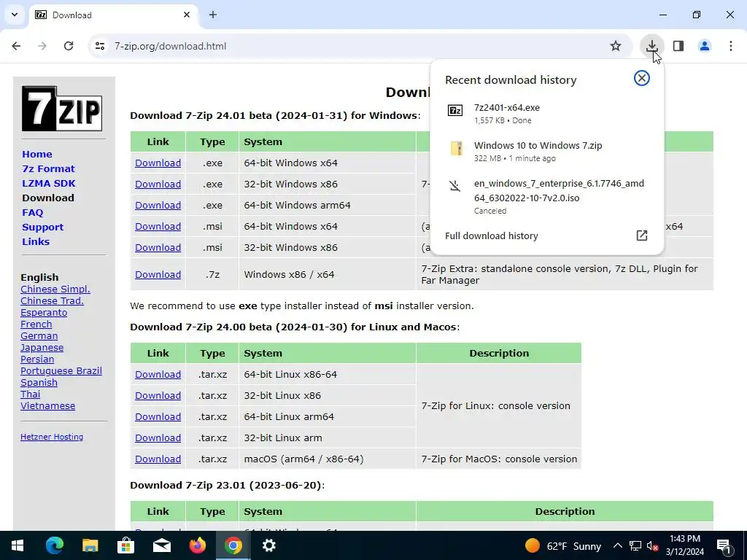Close the Recent download history popup

tap(642, 78)
